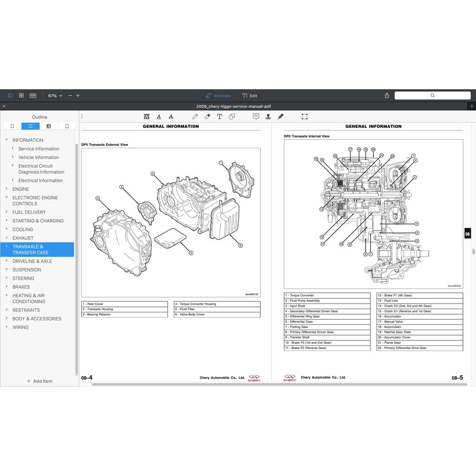Select the strikethrough text tool
The width and height of the screenshot is (476, 476).
(x=171, y=117)
